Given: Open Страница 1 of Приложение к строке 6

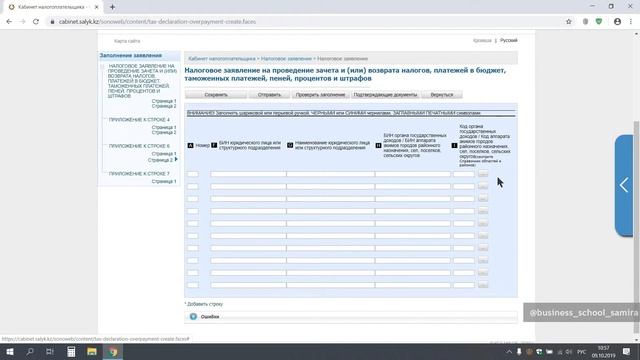Looking at the screenshot, I should [x=164, y=154].
